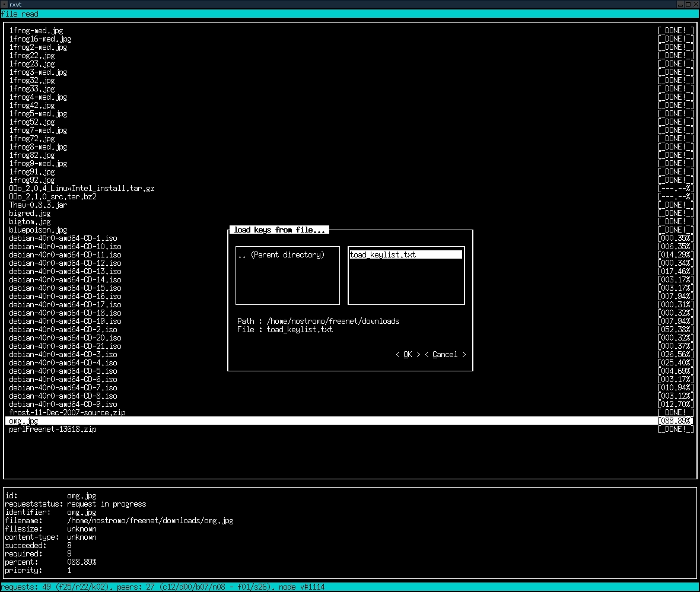Click the Cancel button in the dialog
700x592 pixels.
point(445,355)
